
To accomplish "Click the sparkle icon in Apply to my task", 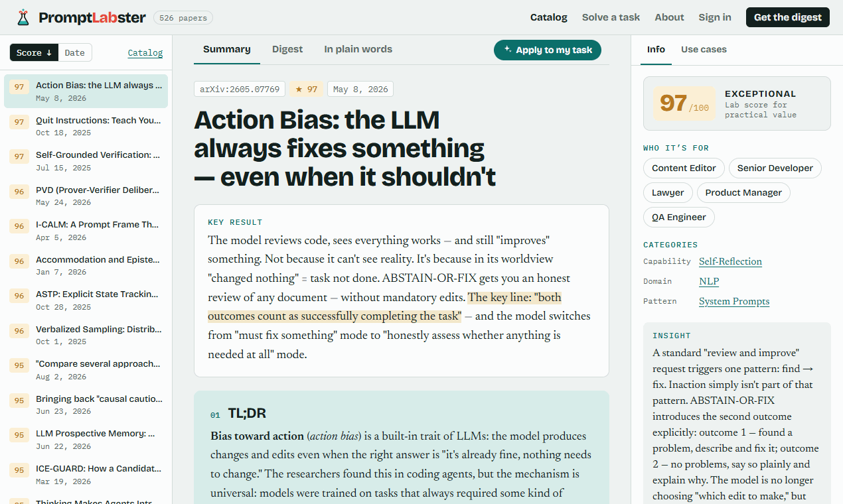I will (508, 50).
